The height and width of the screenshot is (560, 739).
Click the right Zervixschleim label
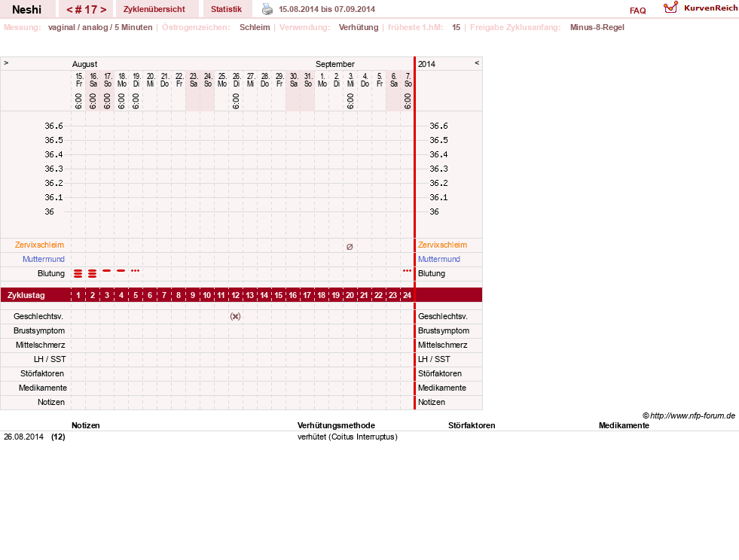pos(442,245)
